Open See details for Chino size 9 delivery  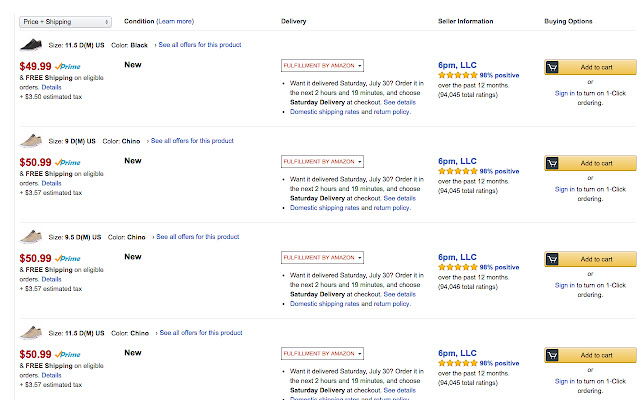coord(400,198)
